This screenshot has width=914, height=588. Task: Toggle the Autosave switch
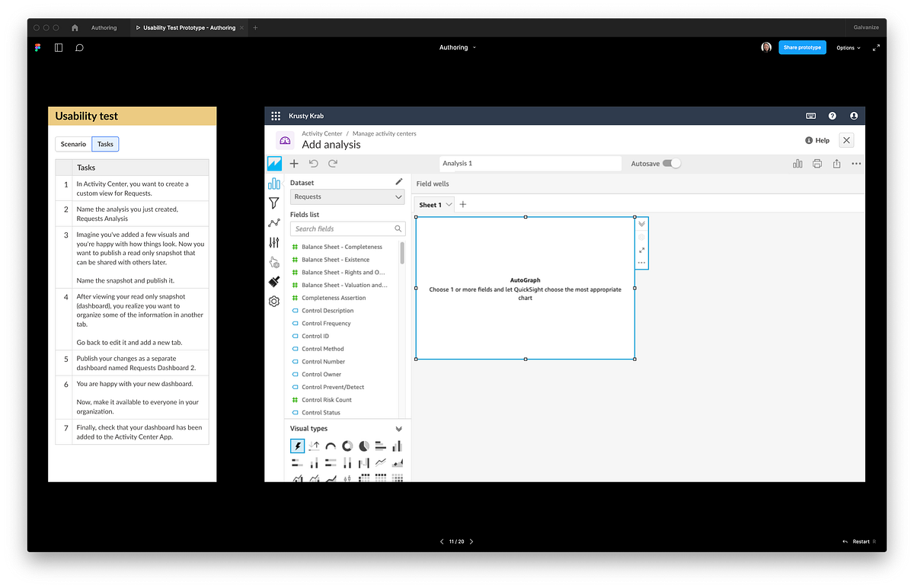[x=671, y=163]
